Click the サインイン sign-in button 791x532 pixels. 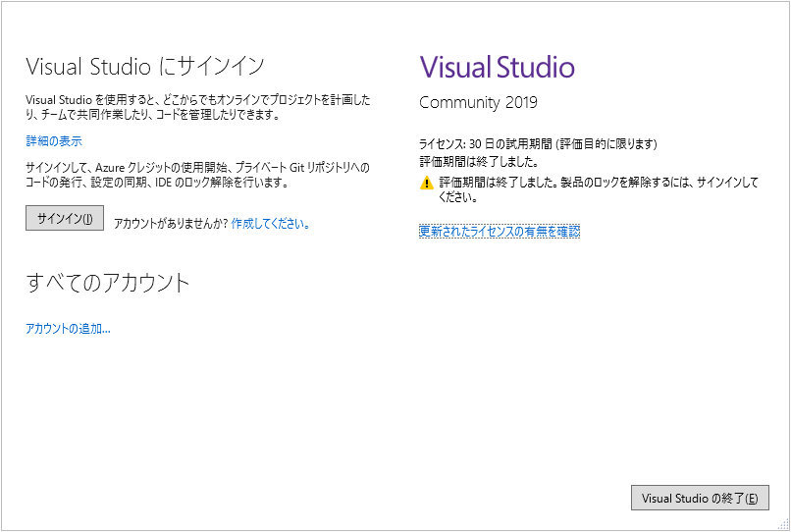tap(65, 218)
